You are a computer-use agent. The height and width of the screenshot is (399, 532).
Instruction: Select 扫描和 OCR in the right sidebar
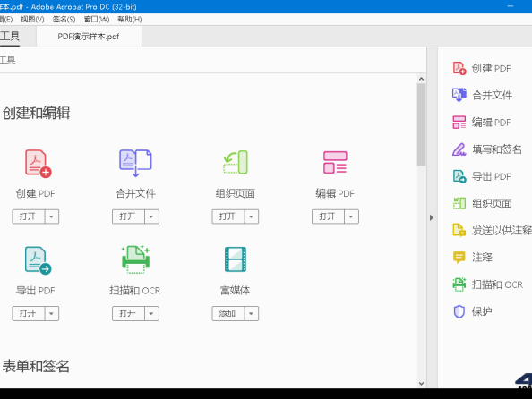(x=488, y=284)
